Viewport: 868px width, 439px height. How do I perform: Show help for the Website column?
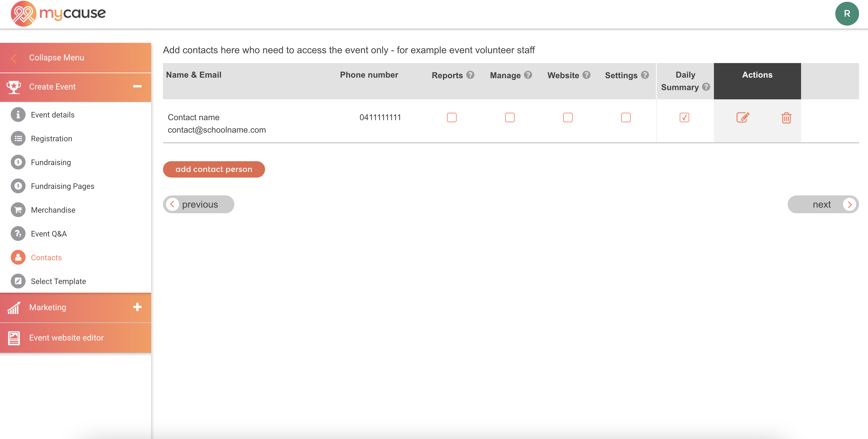(586, 75)
